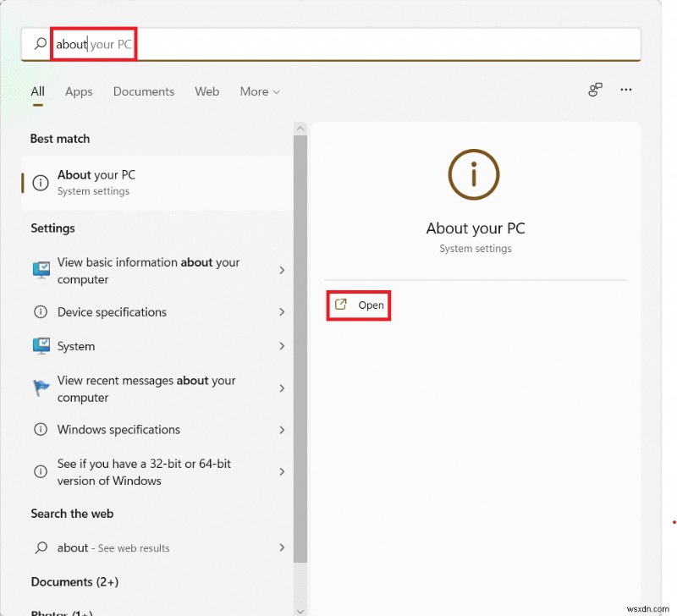This screenshot has height=616, width=677.
Task: Switch to the Apps tab
Action: [79, 91]
